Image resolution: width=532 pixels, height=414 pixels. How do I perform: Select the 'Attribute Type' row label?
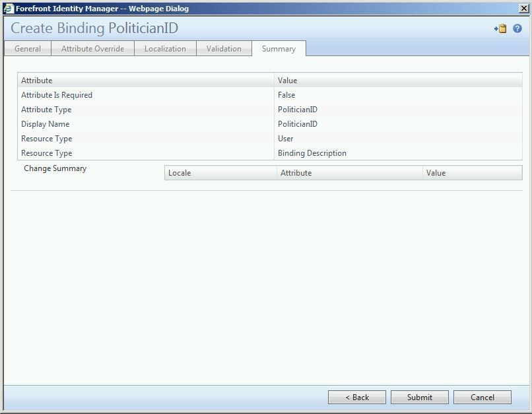(46, 110)
